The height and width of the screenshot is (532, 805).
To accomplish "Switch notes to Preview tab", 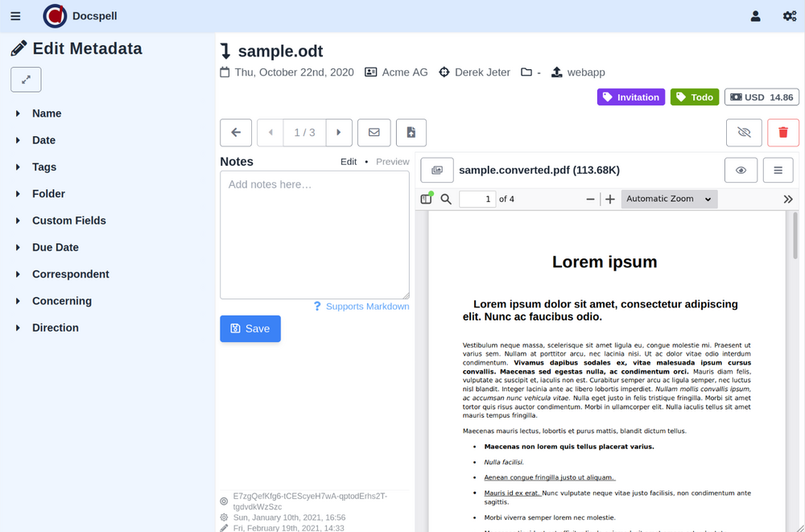I will click(x=392, y=162).
